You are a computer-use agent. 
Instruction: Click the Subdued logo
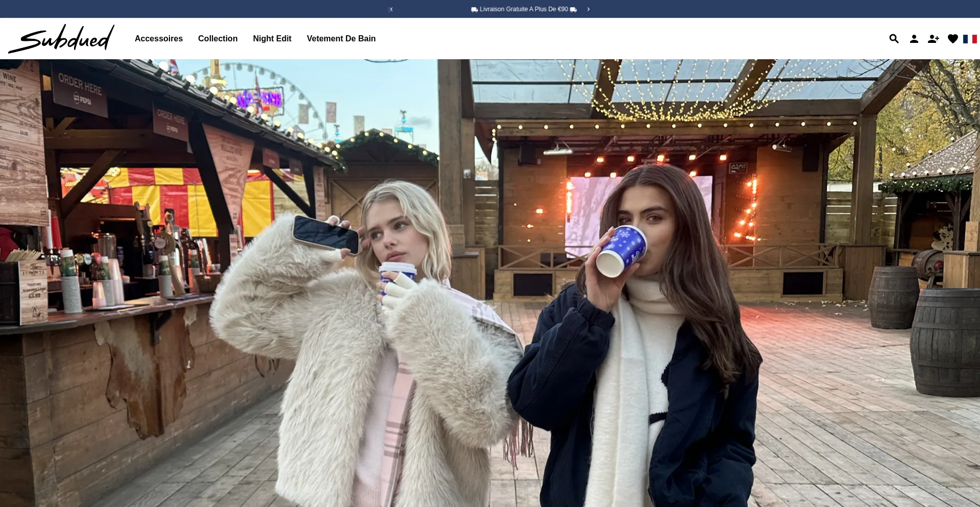(61, 39)
